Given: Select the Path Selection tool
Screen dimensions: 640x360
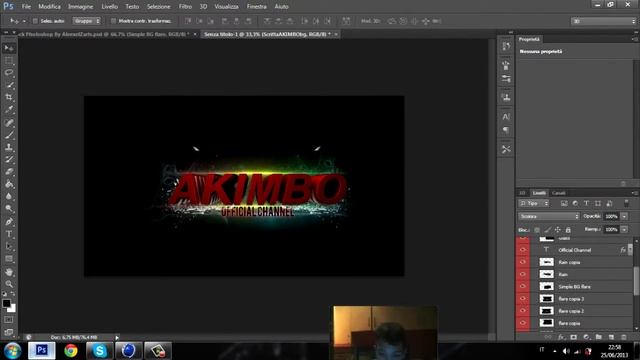Looking at the screenshot, I should (9, 247).
